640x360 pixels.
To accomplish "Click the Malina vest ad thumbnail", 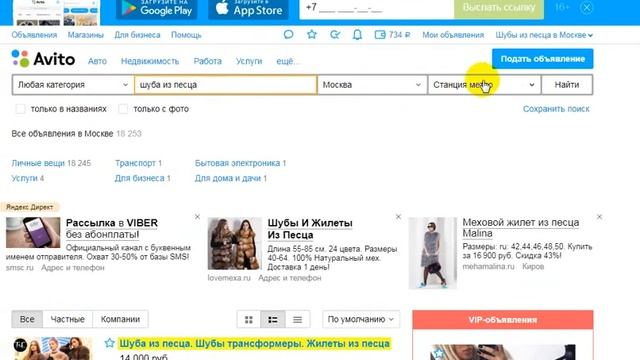I will (x=433, y=253).
